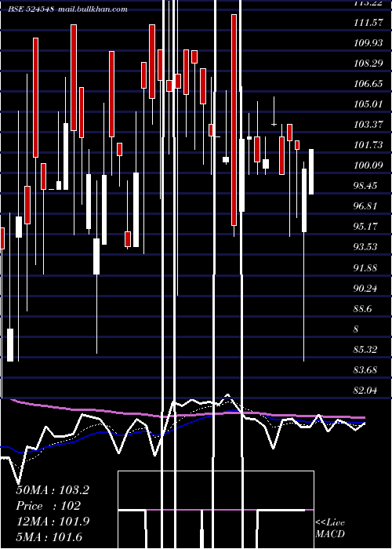Click the <<Live MACD label
392x549 pixels.
coord(330,528)
